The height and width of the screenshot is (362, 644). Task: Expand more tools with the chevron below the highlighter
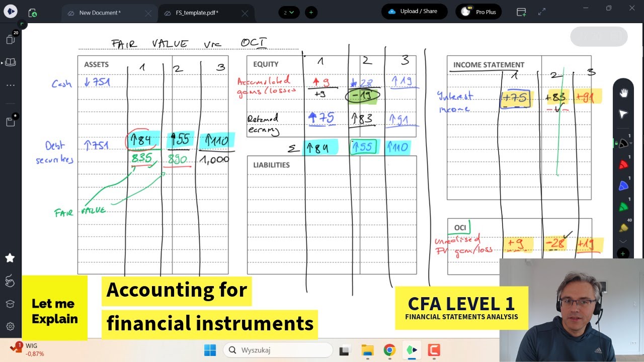[x=623, y=241]
